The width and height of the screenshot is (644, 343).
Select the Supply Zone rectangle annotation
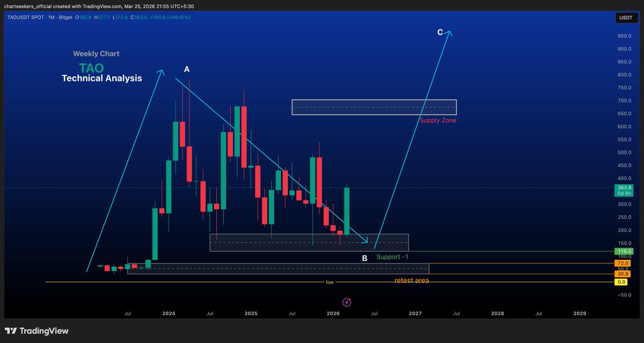pyautogui.click(x=374, y=107)
